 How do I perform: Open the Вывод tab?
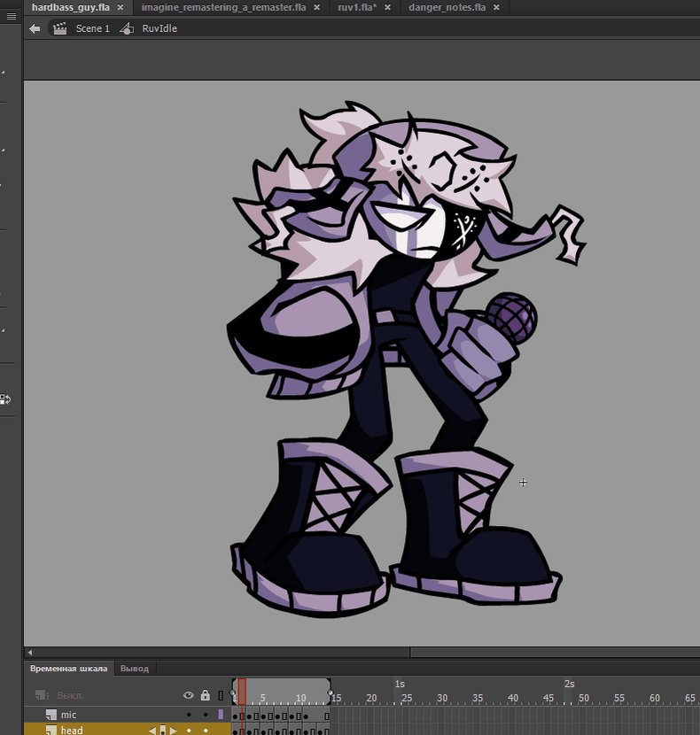[135, 669]
